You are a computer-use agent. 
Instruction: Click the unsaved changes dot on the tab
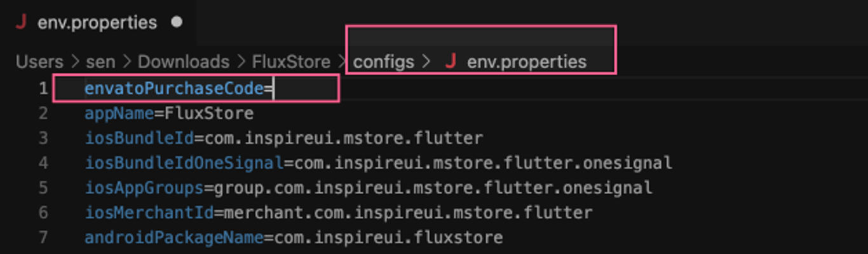point(177,22)
